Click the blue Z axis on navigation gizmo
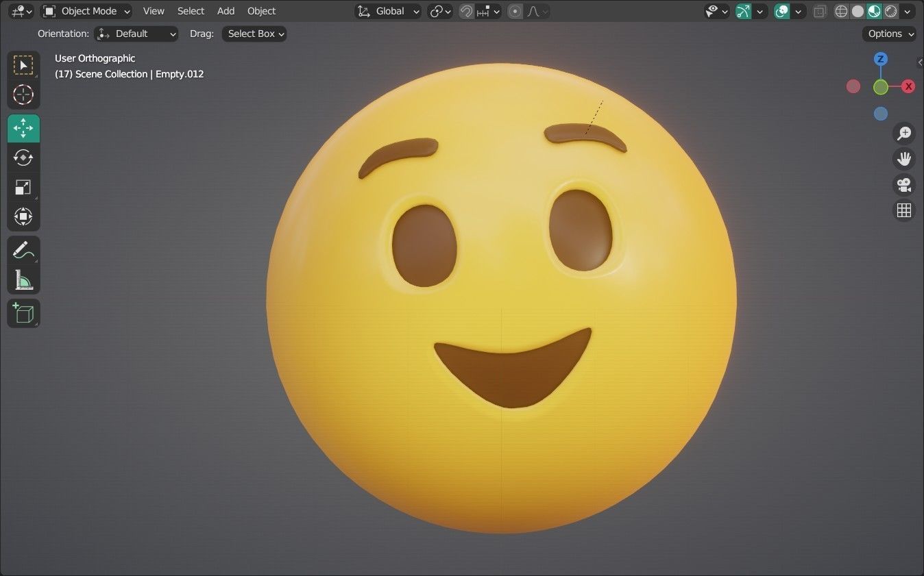This screenshot has width=924, height=576. (881, 59)
